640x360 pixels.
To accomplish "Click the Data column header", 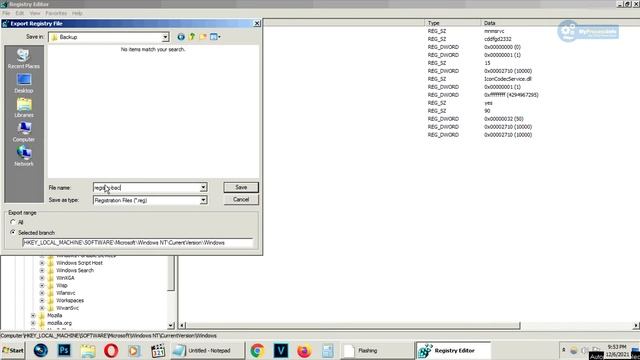I will click(x=560, y=23).
